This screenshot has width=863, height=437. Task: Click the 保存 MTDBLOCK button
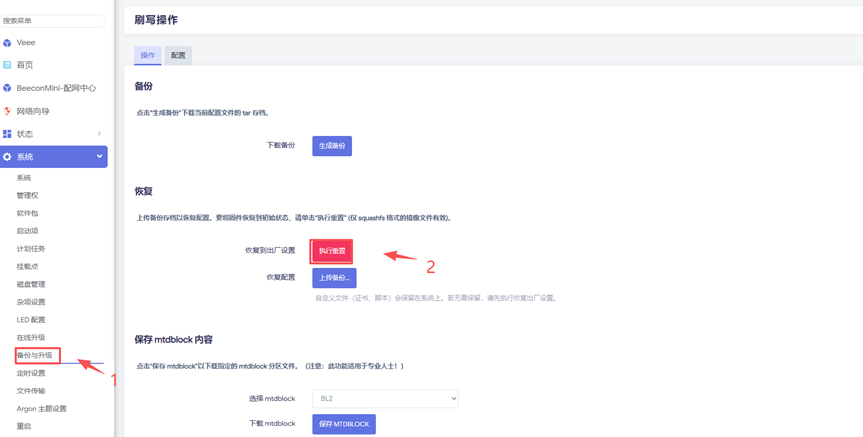pos(343,424)
